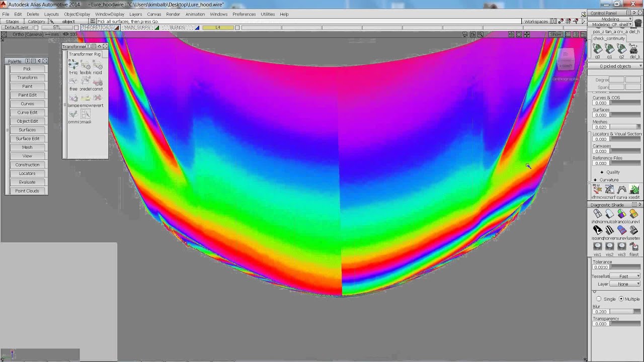Select the Multiple radio button
Screen dimensions: 644x362
[x=621, y=299]
